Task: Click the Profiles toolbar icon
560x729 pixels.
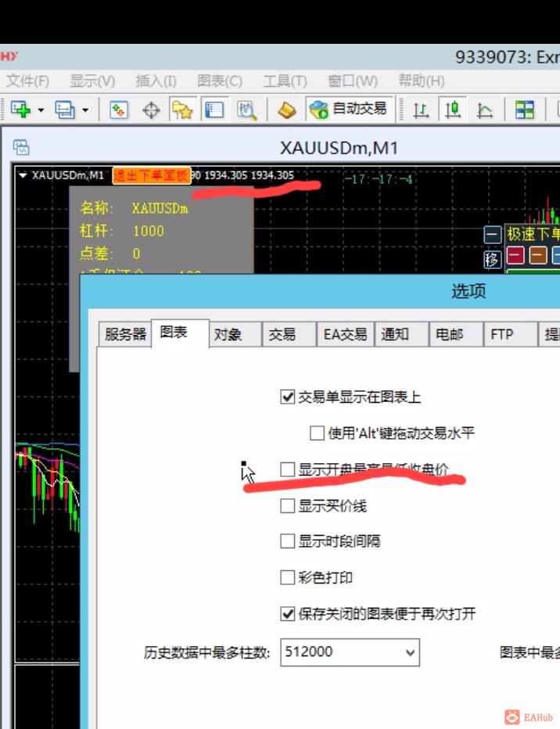Action: [x=65, y=110]
